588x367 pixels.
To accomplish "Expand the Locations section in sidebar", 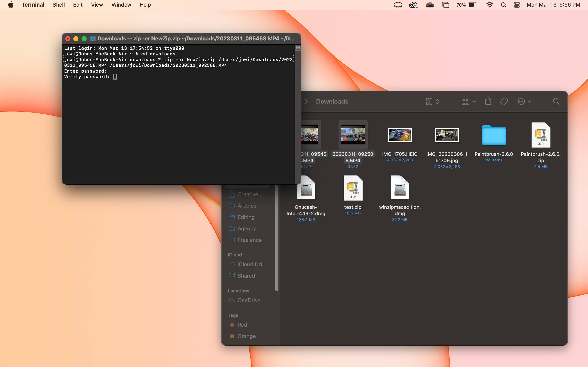I will [238, 291].
